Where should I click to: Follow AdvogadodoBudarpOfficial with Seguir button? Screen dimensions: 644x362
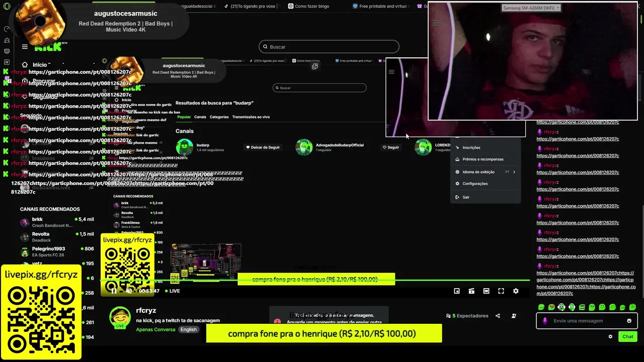[x=390, y=147]
